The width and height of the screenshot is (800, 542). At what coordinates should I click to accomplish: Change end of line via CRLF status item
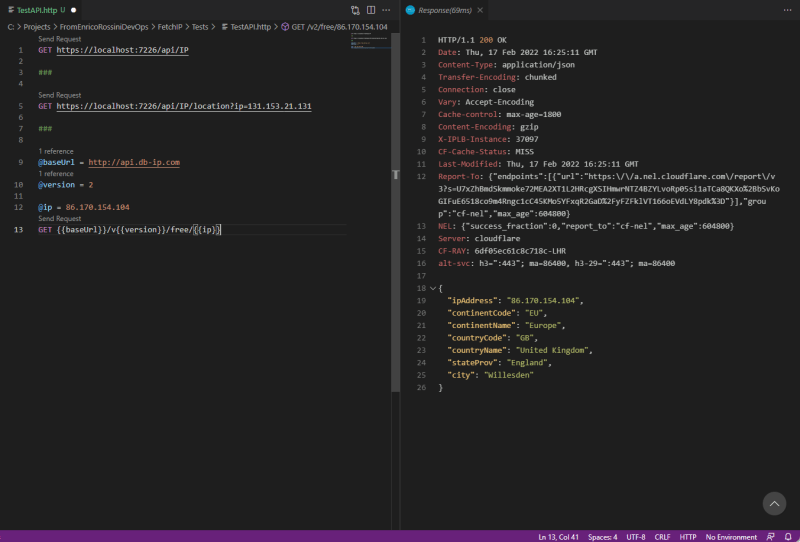(x=662, y=537)
